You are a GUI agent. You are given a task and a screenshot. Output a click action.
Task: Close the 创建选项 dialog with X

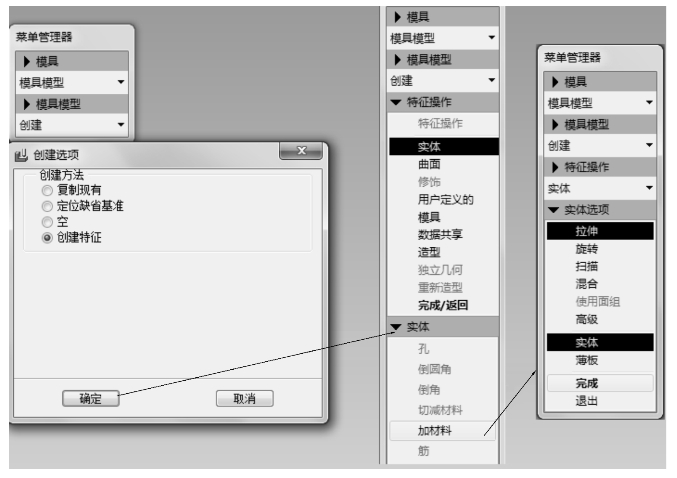tap(301, 151)
